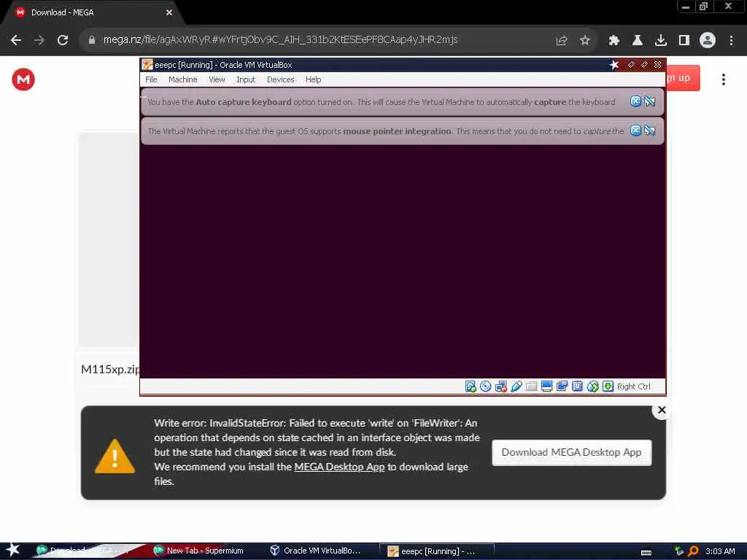Image resolution: width=747 pixels, height=560 pixels.
Task: Click the hard disk activity status icon
Action: (x=471, y=386)
